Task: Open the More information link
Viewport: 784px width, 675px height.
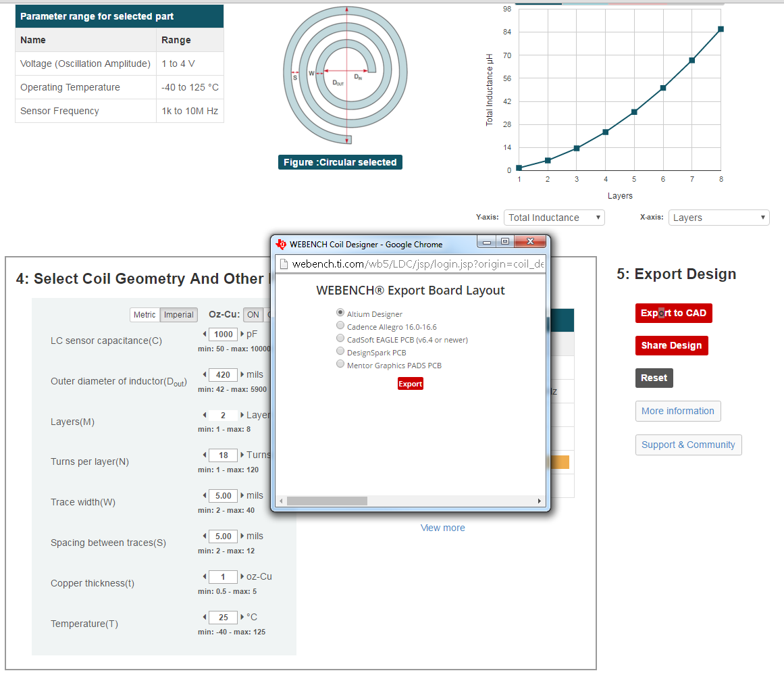Action: (x=678, y=411)
